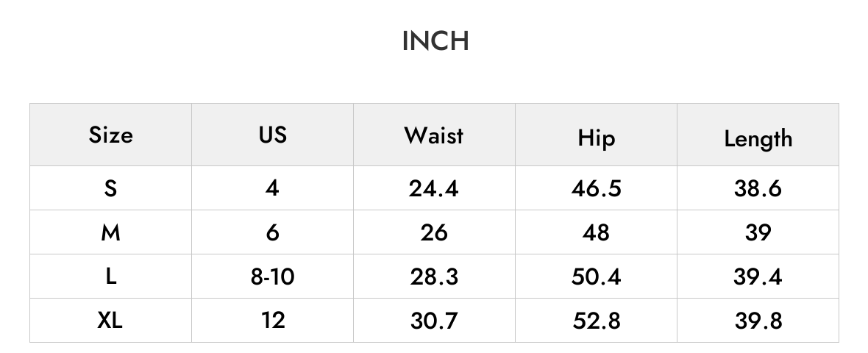Select the S size row label
This screenshot has width=868, height=353.
tap(111, 188)
